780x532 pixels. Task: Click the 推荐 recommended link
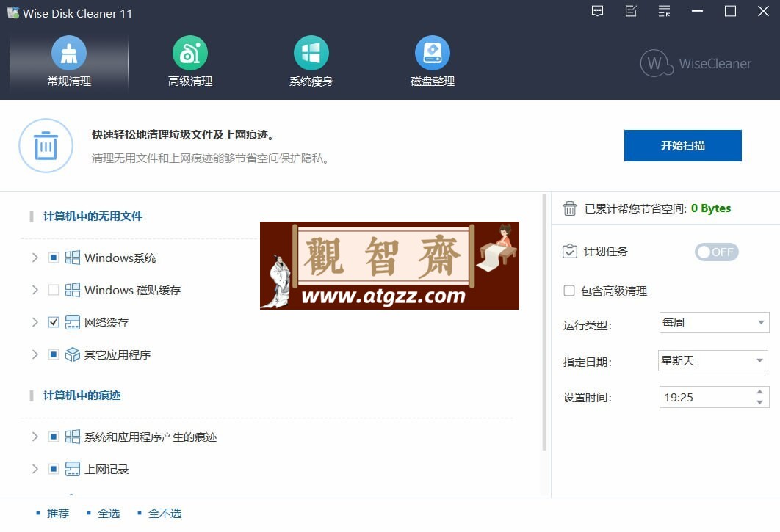(58, 513)
